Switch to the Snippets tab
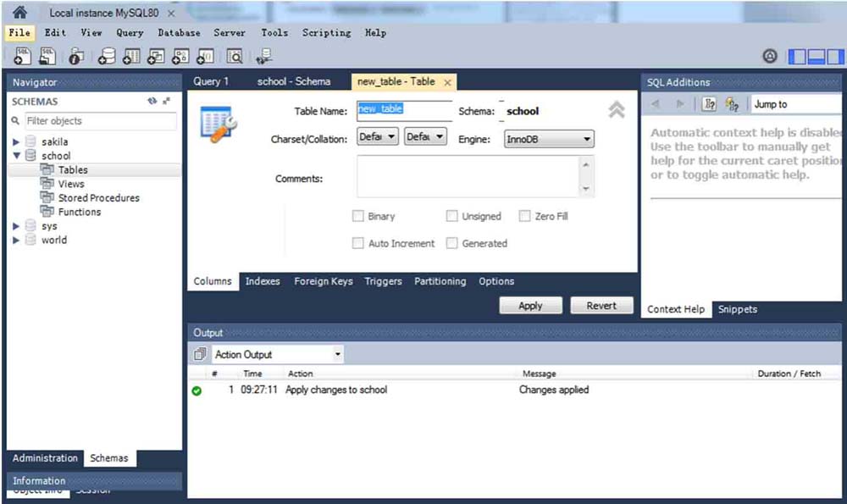This screenshot has width=847, height=504. point(738,309)
